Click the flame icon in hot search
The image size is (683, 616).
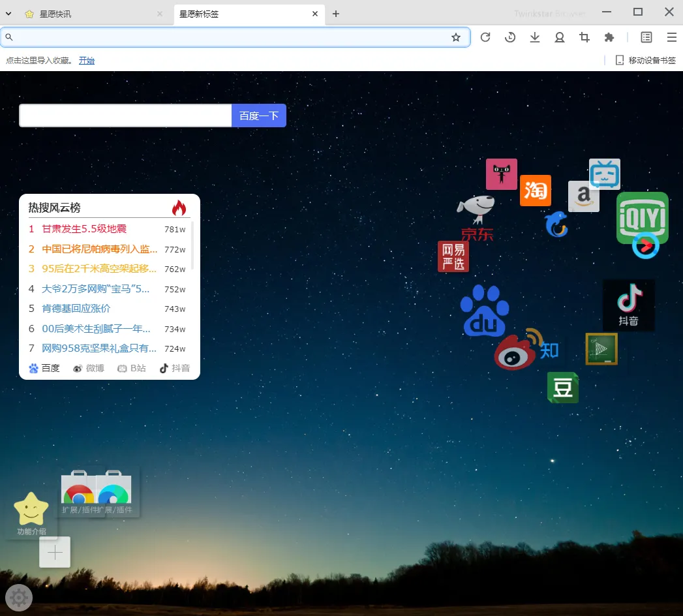click(179, 208)
